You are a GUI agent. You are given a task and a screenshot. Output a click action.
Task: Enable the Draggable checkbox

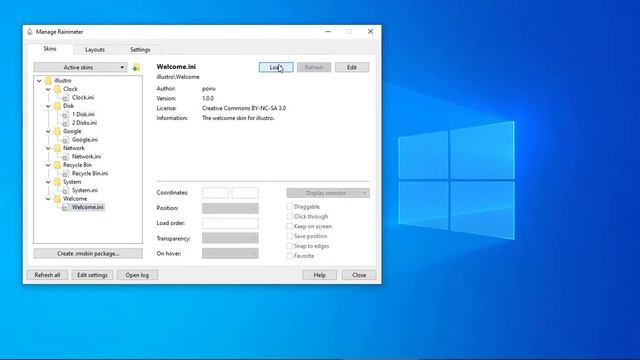tap(289, 207)
